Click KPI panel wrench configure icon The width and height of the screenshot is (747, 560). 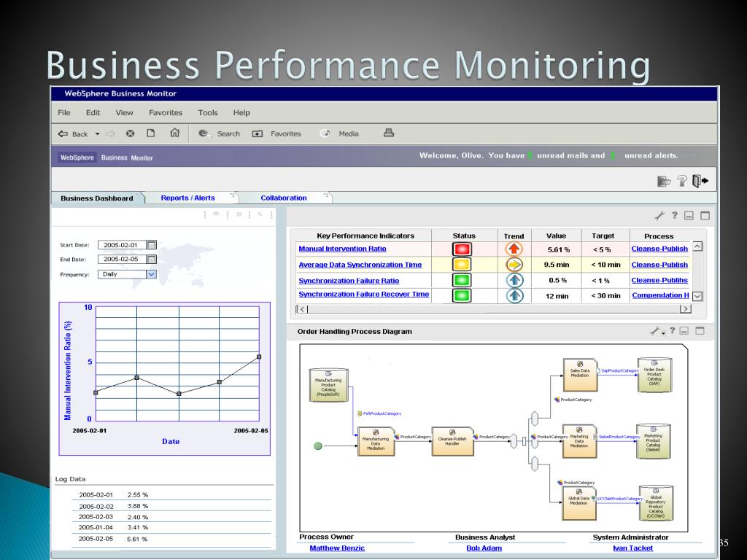(659, 216)
